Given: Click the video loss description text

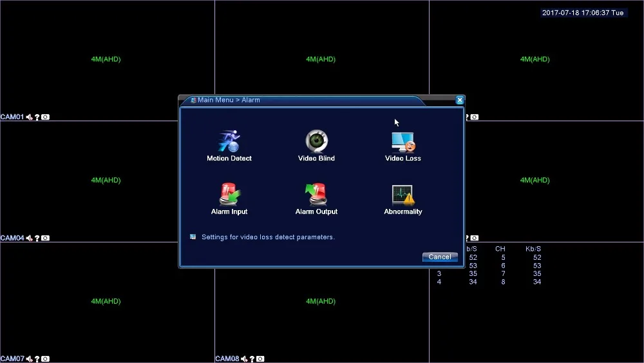Looking at the screenshot, I should tap(268, 237).
